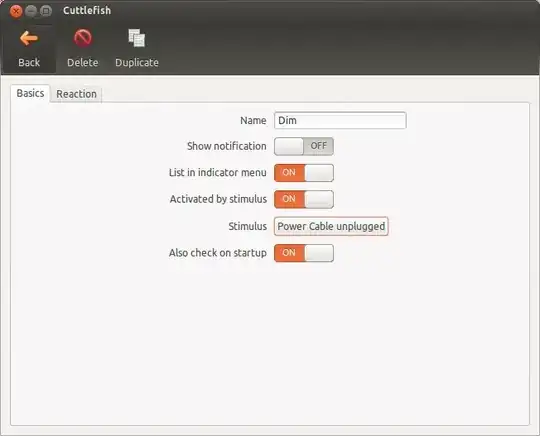Duplicate the reflex using the Duplicate icon
540x436 pixels.
pyautogui.click(x=137, y=48)
